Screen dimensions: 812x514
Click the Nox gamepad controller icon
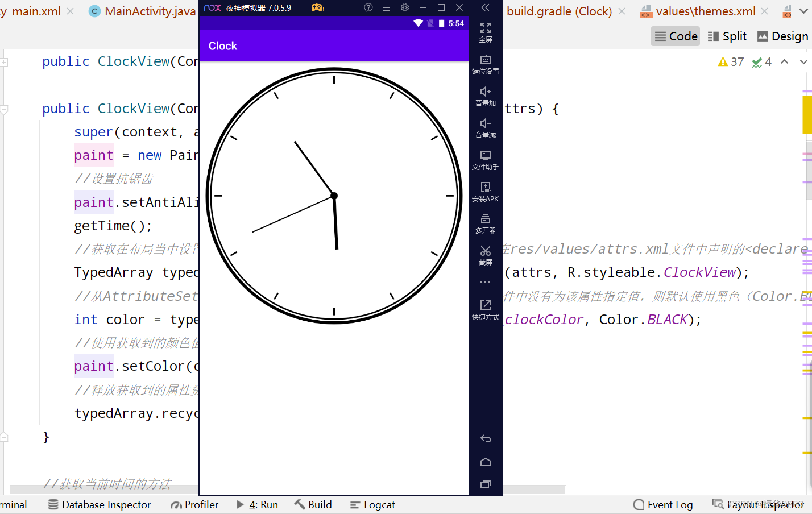coord(317,7)
